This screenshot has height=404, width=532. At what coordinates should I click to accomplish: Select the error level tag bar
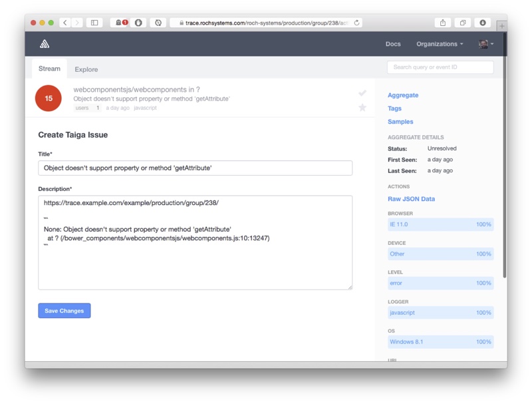coord(440,283)
